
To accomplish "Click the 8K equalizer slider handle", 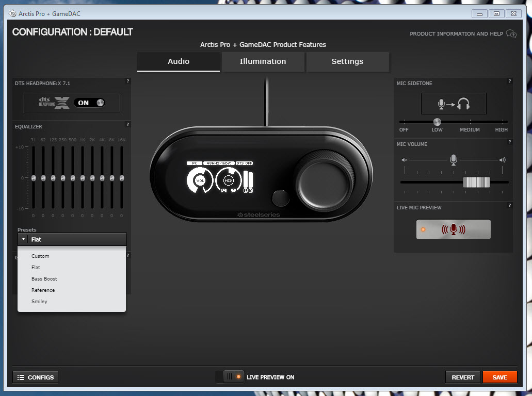I will click(112, 178).
